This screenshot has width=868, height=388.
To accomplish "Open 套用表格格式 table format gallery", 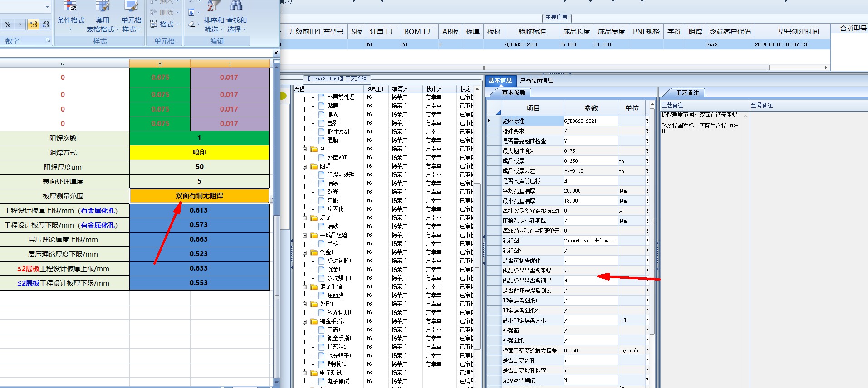I will (103, 17).
